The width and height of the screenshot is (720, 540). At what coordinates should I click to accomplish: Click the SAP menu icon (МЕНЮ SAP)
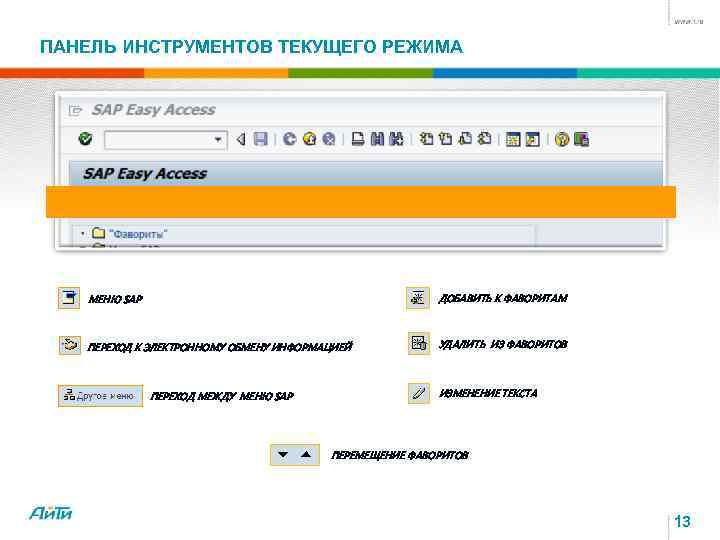pyautogui.click(x=69, y=298)
